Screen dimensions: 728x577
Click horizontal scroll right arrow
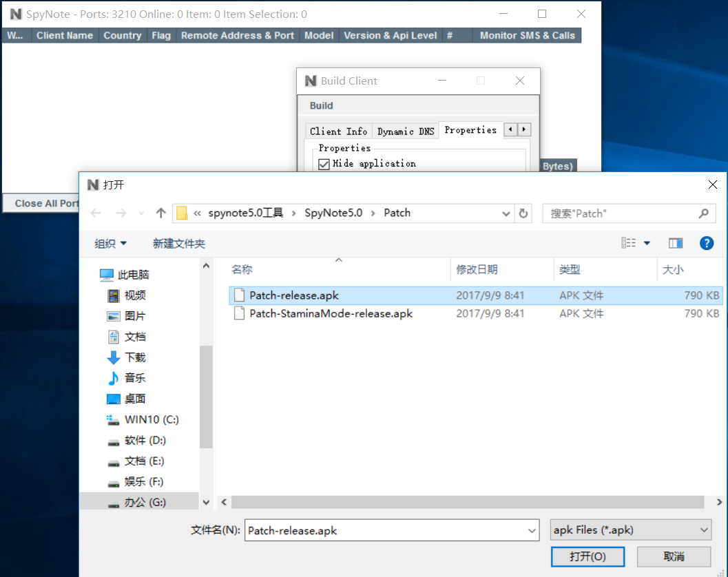tap(719, 502)
